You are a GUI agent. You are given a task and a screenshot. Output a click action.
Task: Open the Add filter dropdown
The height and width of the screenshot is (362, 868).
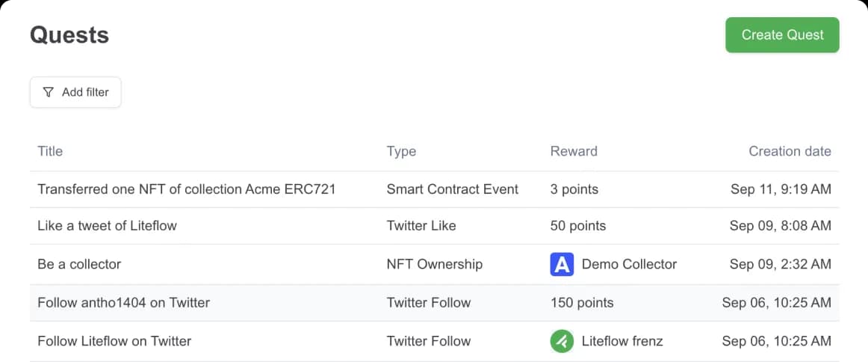pos(75,92)
